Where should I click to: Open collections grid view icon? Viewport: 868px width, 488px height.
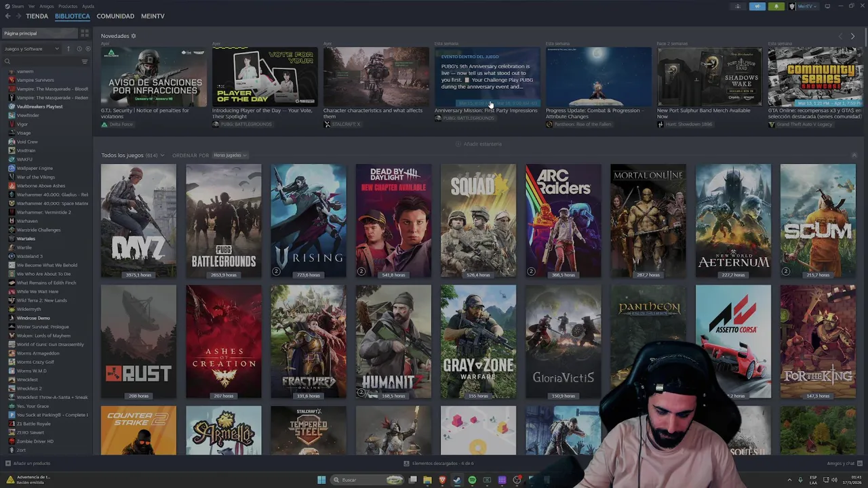(x=85, y=33)
